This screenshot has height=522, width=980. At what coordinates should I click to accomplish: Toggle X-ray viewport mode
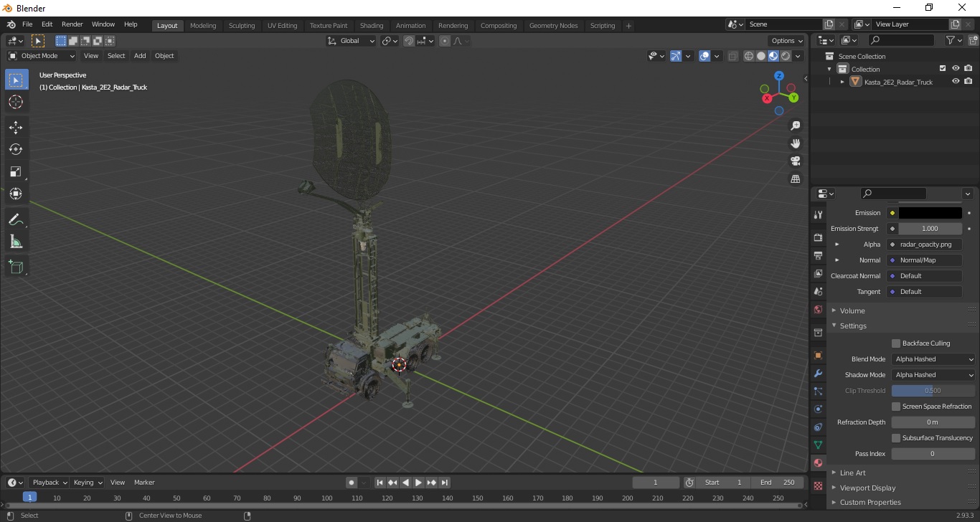(732, 56)
